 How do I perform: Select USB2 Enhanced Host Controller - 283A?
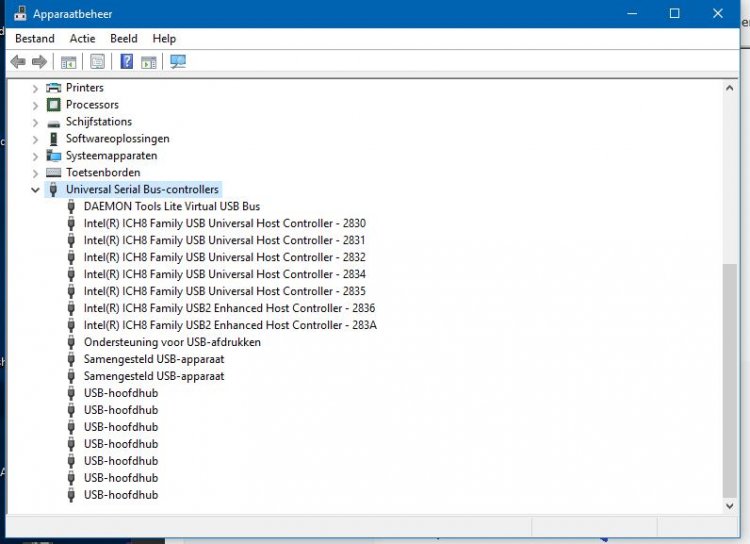(x=229, y=325)
